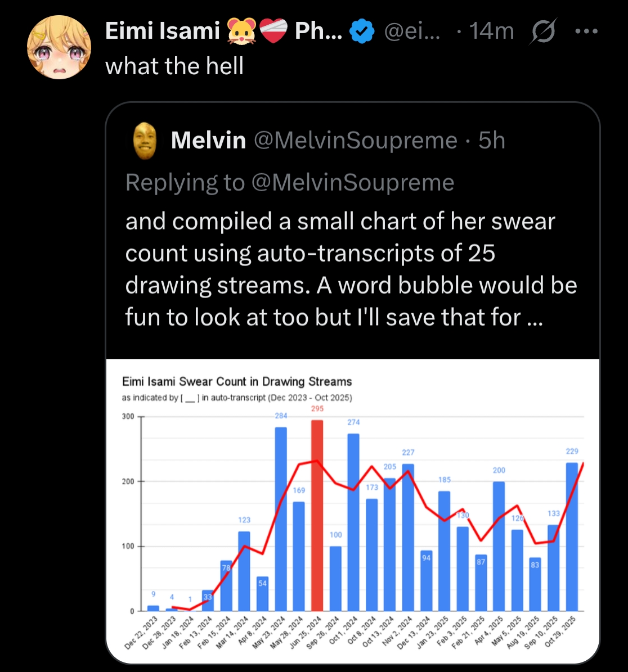Click the 229 bar for Oct 29, 2025
This screenshot has width=628, height=672.
(x=572, y=537)
